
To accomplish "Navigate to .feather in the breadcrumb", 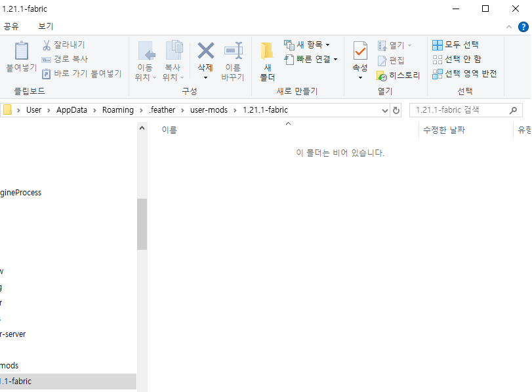I will (x=162, y=110).
